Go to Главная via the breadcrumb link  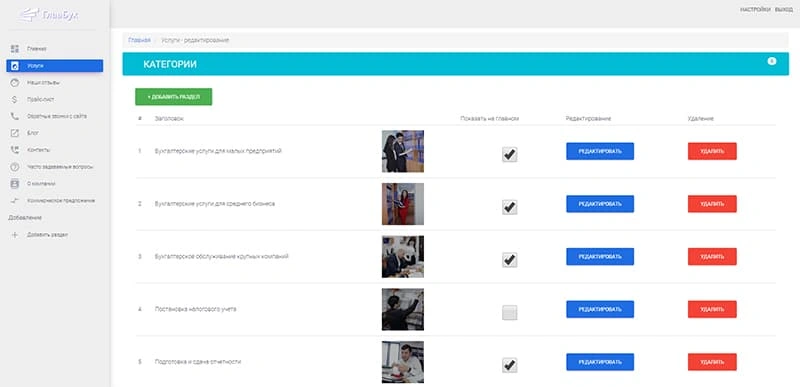point(139,40)
